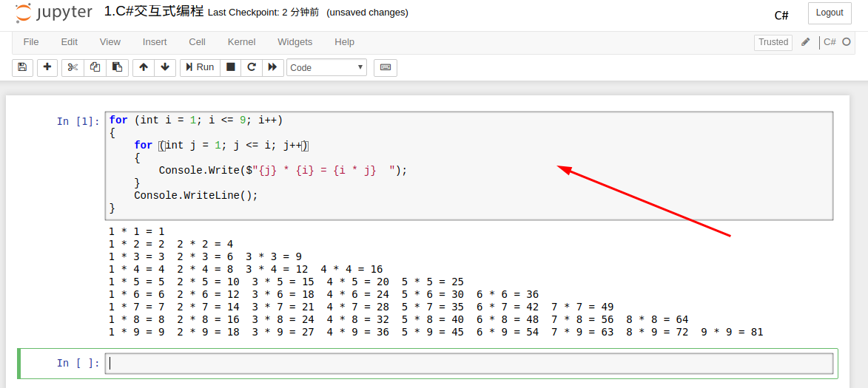Click output line 1 * 1 = 1
Image resolution: width=868 pixels, height=388 pixels.
[137, 231]
